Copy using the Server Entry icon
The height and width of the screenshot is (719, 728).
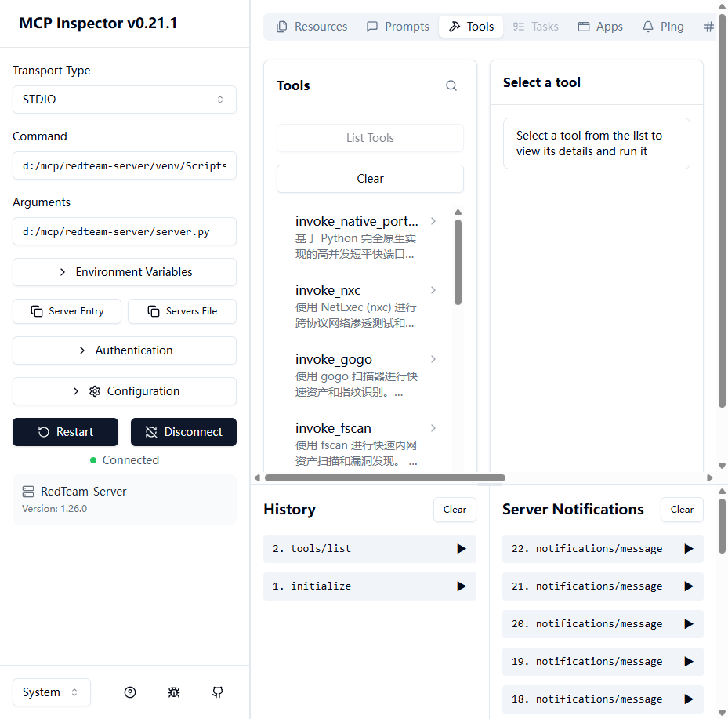(37, 311)
